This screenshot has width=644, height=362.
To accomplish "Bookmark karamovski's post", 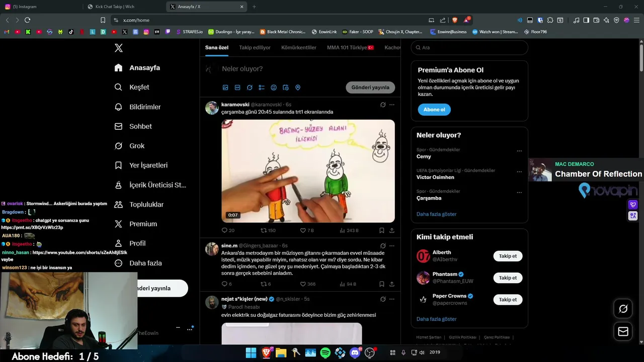I will 382,230.
